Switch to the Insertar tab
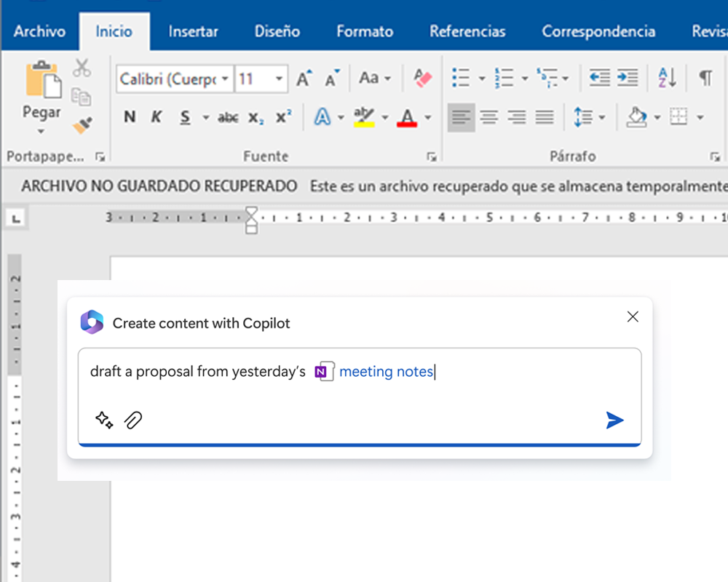728x582 pixels. [x=193, y=31]
